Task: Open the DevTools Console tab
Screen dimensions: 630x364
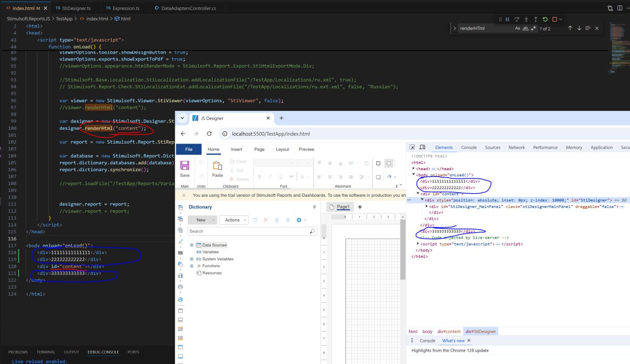Action: [469, 148]
